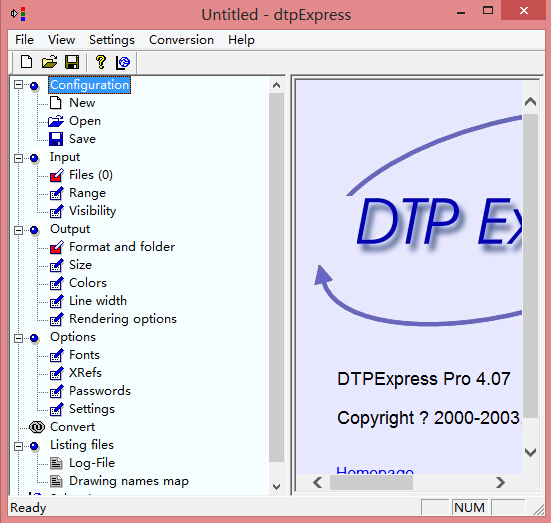This screenshot has height=523, width=551.
Task: Click info panel horizontal scroll left arrow
Action: pos(318,482)
